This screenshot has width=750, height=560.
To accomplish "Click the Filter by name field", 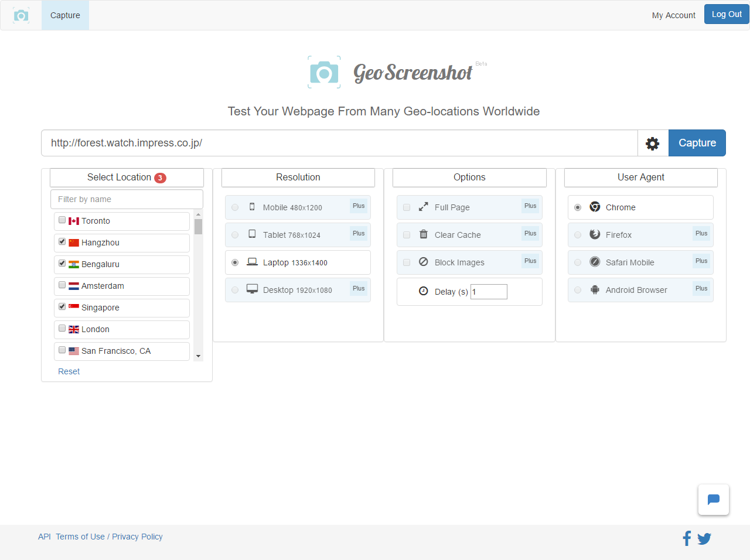I will tap(127, 199).
